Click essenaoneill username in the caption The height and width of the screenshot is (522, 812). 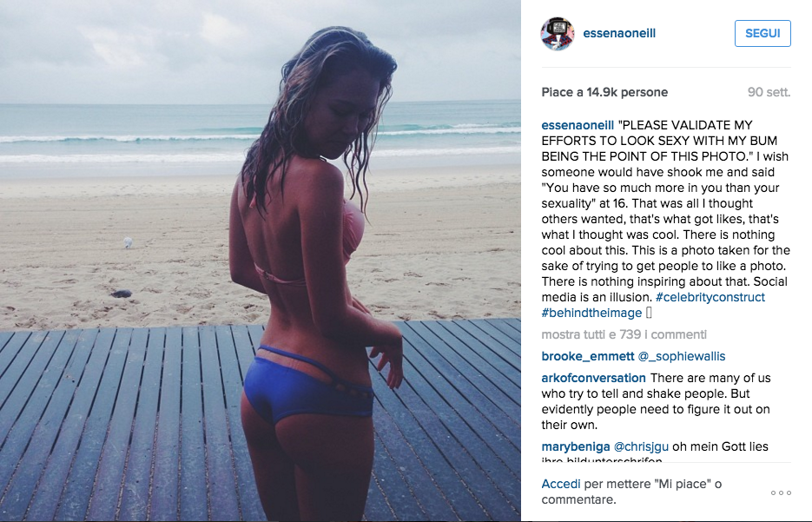(x=578, y=125)
